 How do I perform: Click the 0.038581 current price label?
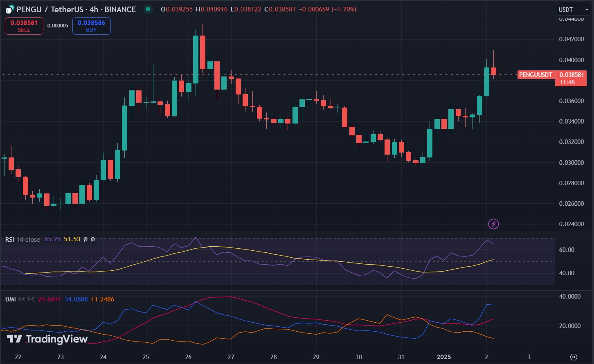pos(571,75)
